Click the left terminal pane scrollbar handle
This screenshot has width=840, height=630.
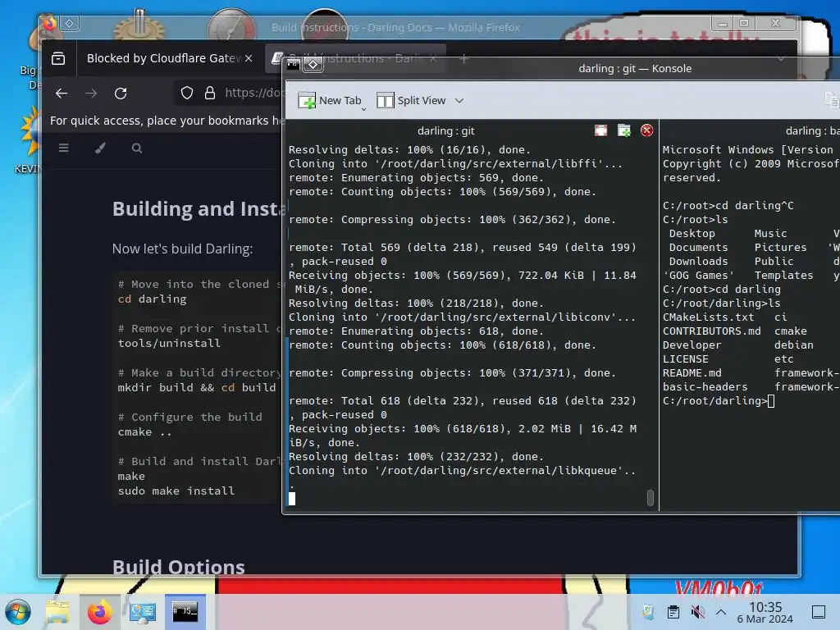pos(651,498)
